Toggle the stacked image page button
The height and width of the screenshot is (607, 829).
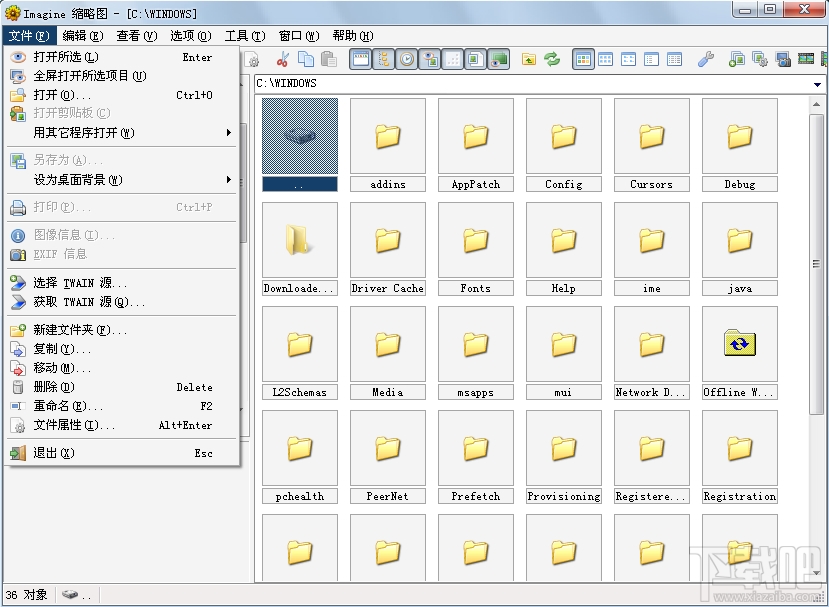[475, 59]
